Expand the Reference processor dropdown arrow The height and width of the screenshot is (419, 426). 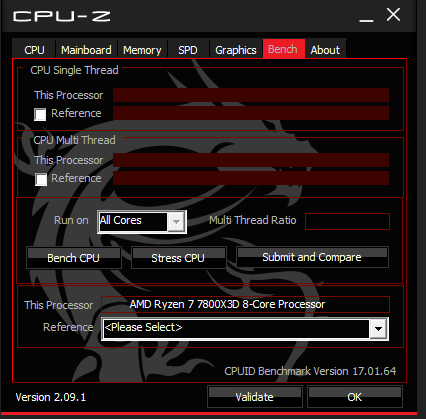pyautogui.click(x=378, y=329)
